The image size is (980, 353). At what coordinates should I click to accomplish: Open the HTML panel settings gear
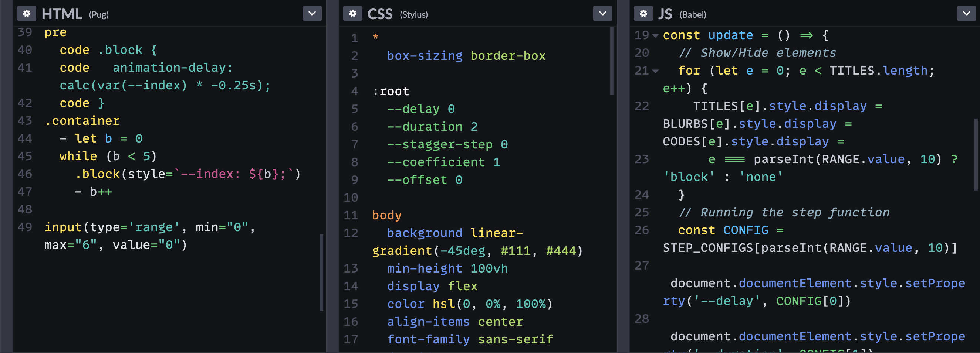(x=26, y=13)
